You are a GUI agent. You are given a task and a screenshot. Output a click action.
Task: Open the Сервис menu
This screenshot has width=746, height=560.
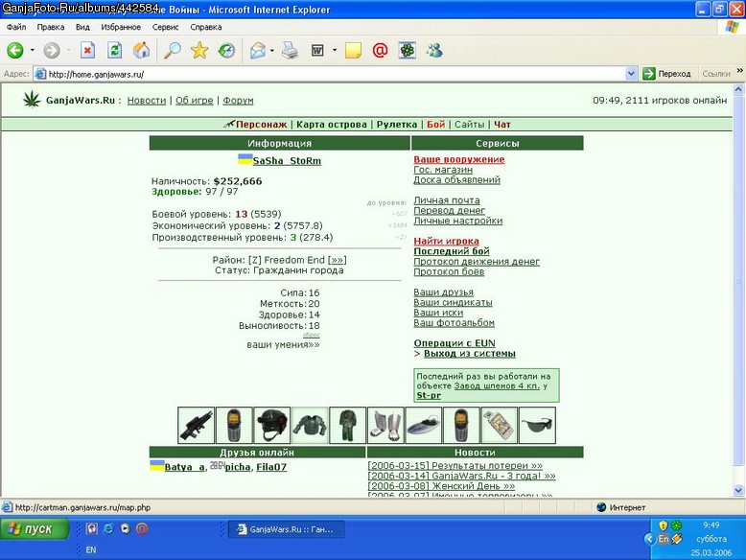coord(166,27)
